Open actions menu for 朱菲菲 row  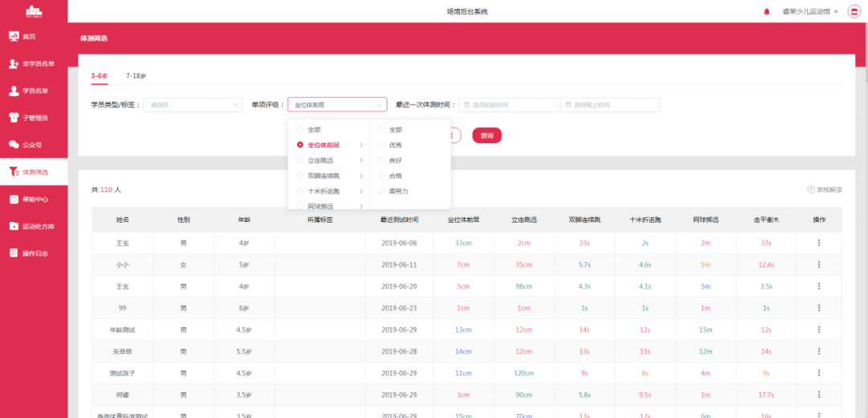[819, 351]
